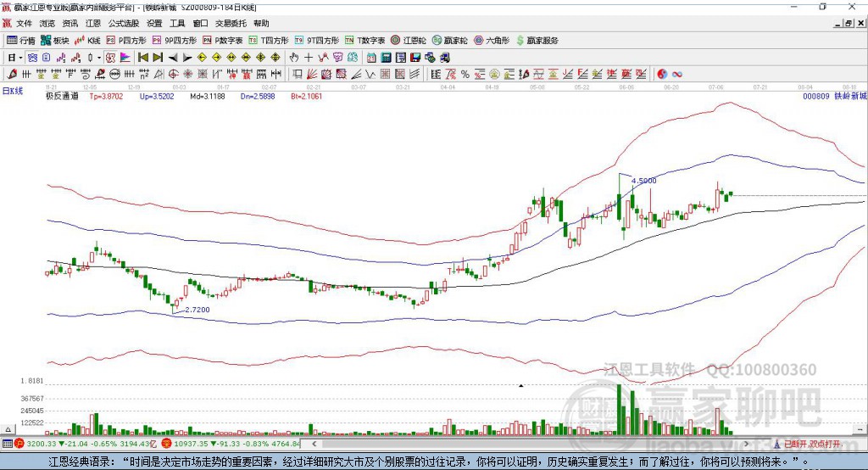Click the 000809 stock code label

tap(816, 97)
